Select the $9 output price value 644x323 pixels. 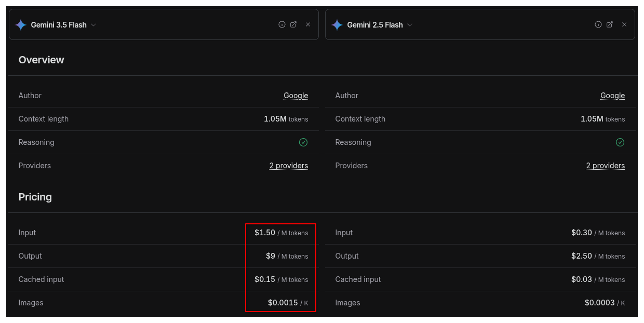[x=271, y=256]
